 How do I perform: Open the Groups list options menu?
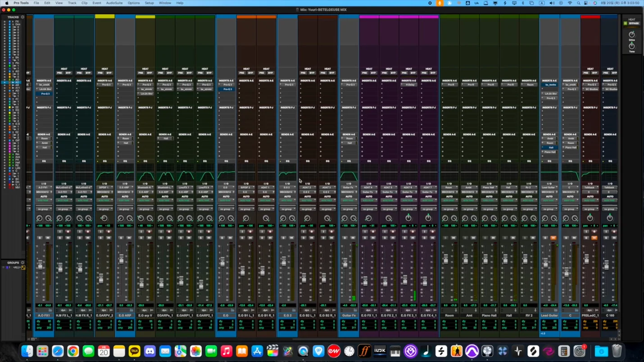pos(23,262)
